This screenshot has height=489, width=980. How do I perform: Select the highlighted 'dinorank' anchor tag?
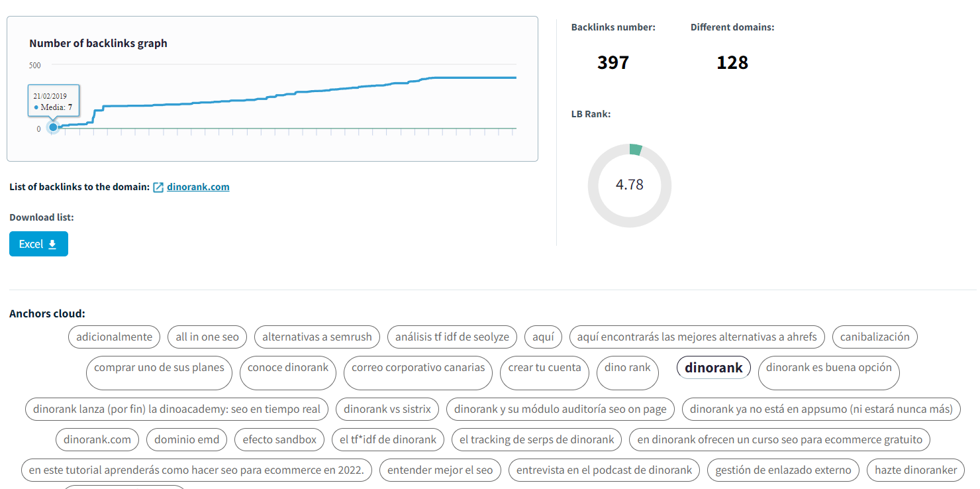(x=713, y=368)
